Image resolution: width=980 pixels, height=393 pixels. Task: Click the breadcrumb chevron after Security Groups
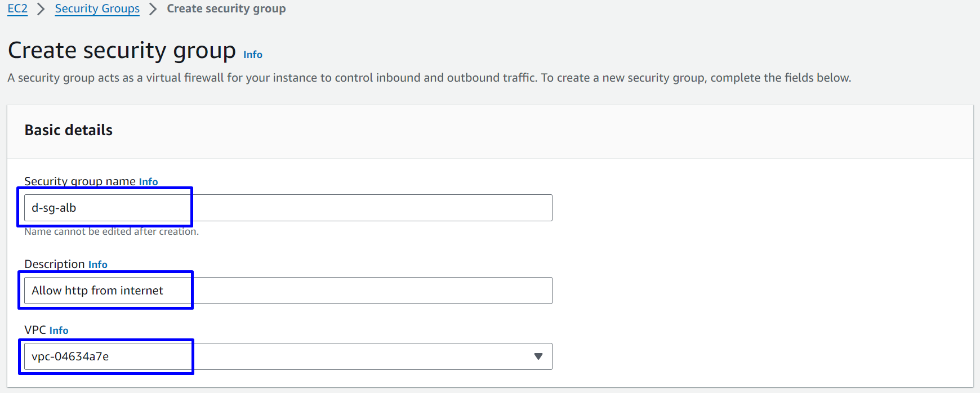153,9
